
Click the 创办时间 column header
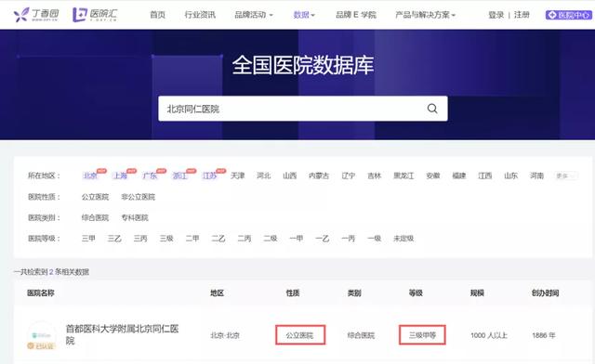[x=546, y=292]
